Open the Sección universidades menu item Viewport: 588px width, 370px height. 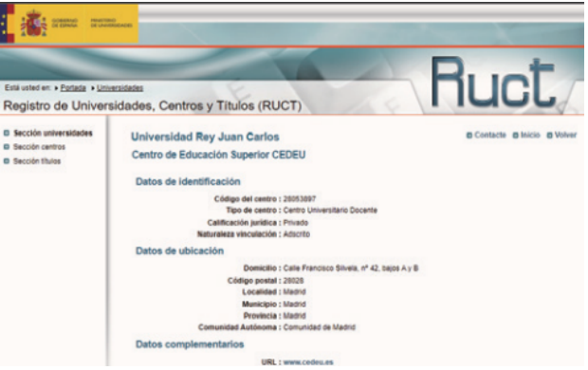click(x=53, y=133)
